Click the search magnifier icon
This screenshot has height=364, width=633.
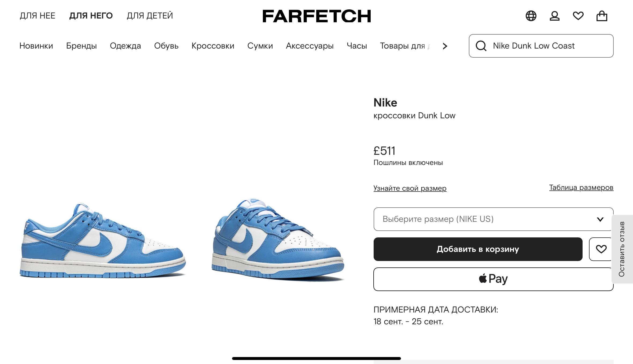click(x=481, y=46)
